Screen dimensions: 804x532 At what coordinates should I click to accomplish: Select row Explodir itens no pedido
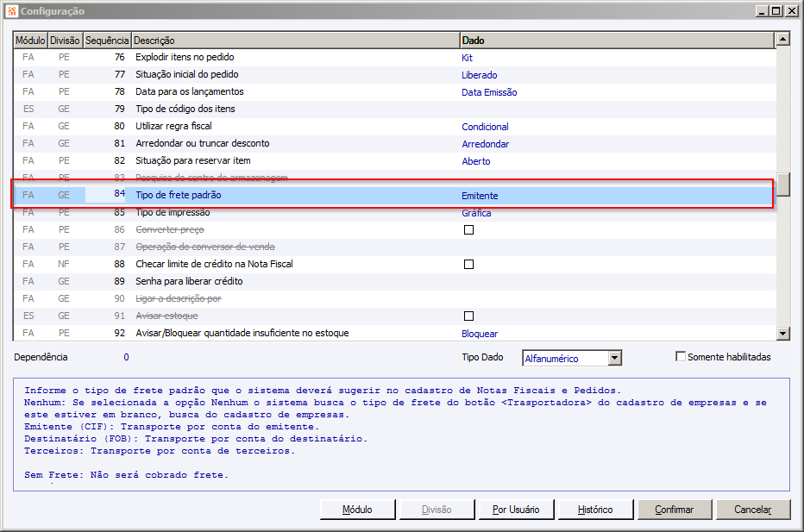tap(393, 58)
